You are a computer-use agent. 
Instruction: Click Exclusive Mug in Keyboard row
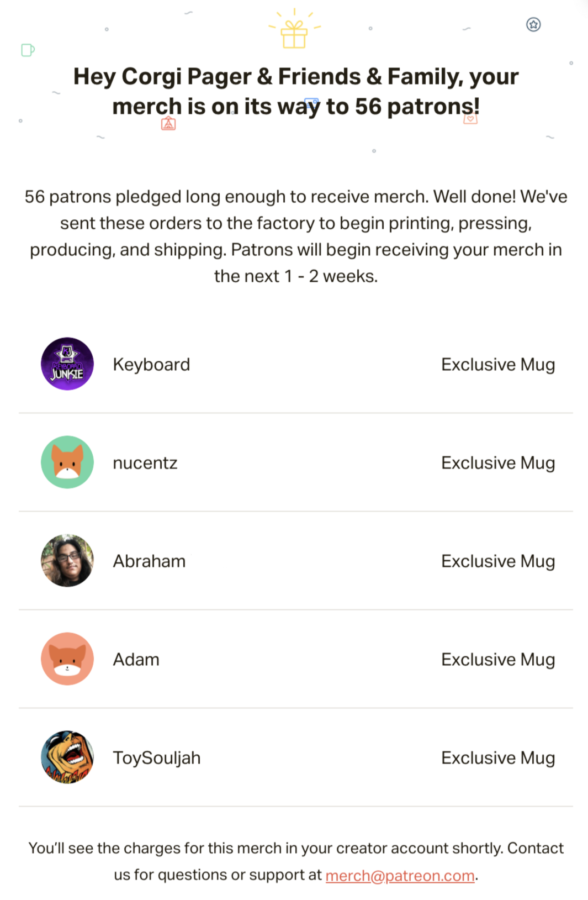tap(498, 365)
